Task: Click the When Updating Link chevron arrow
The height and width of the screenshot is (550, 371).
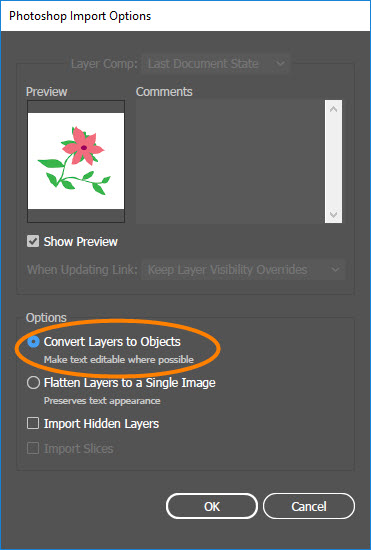Action: pos(335,270)
